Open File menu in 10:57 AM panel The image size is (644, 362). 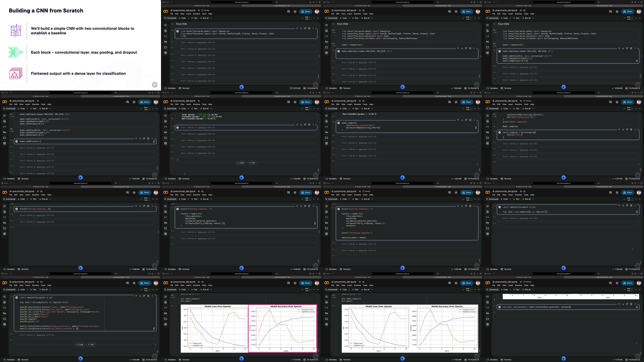tap(172, 14)
